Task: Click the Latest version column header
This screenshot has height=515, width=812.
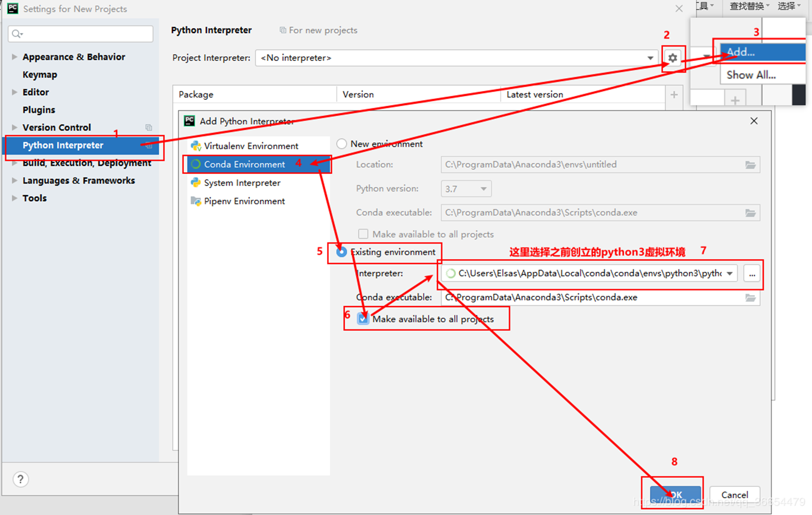Action: (x=583, y=94)
